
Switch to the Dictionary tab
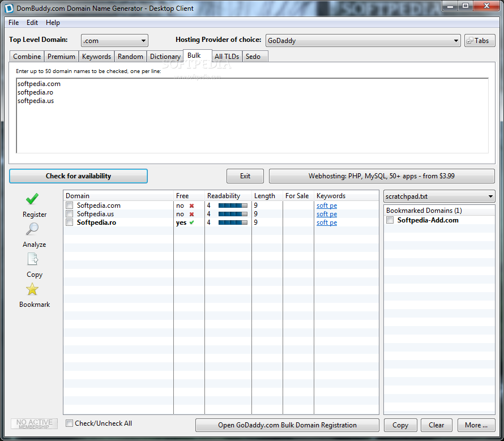pos(165,57)
